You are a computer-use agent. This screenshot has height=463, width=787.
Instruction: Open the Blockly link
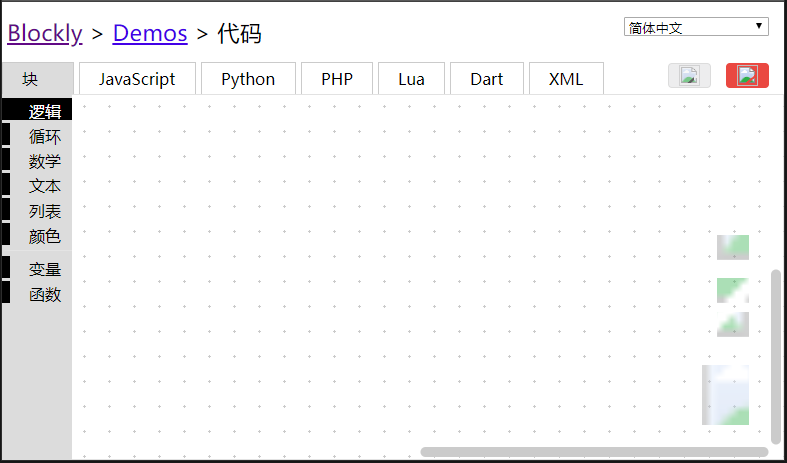click(45, 34)
